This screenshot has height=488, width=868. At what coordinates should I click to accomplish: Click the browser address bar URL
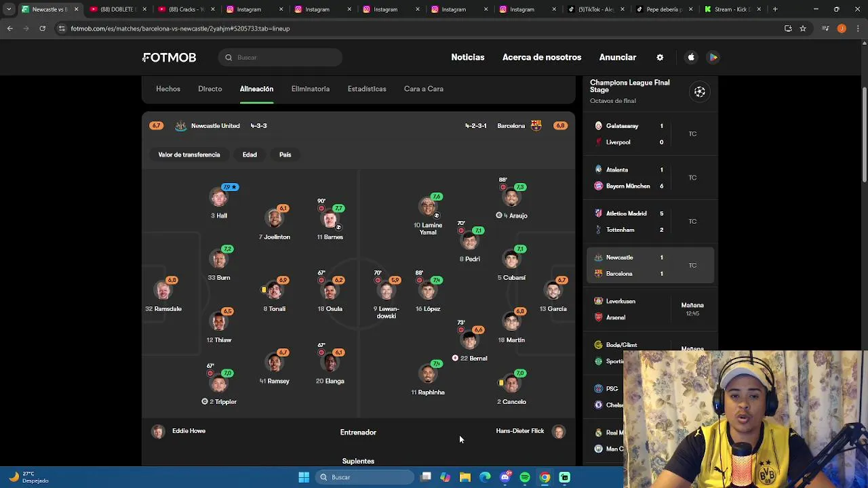click(180, 28)
